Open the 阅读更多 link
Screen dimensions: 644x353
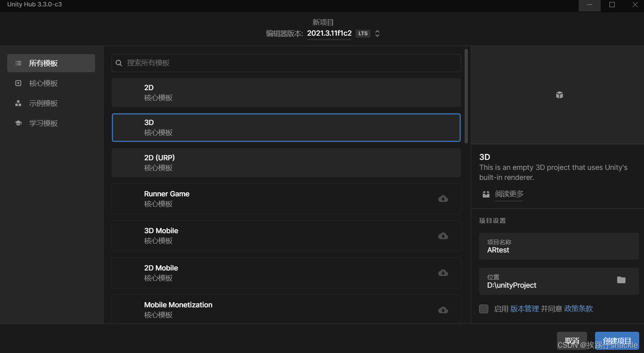(509, 194)
